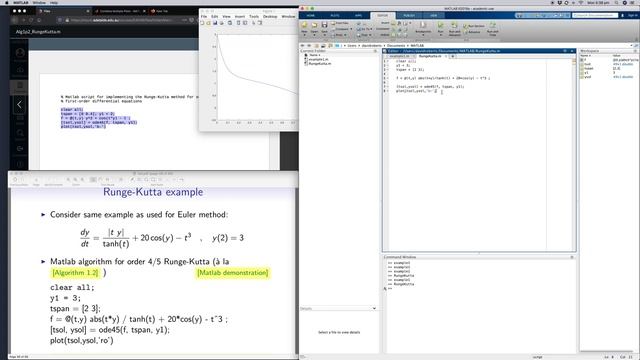Select the Files tab in the browser
Image resolution: width=640 pixels, height=360 pixels.
pos(64,11)
